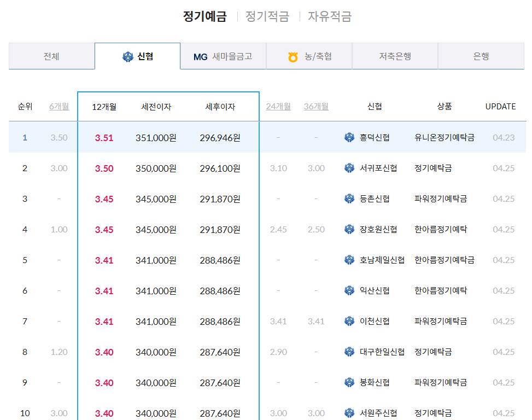Click the 서귀포신협 logo icon

tap(349, 168)
